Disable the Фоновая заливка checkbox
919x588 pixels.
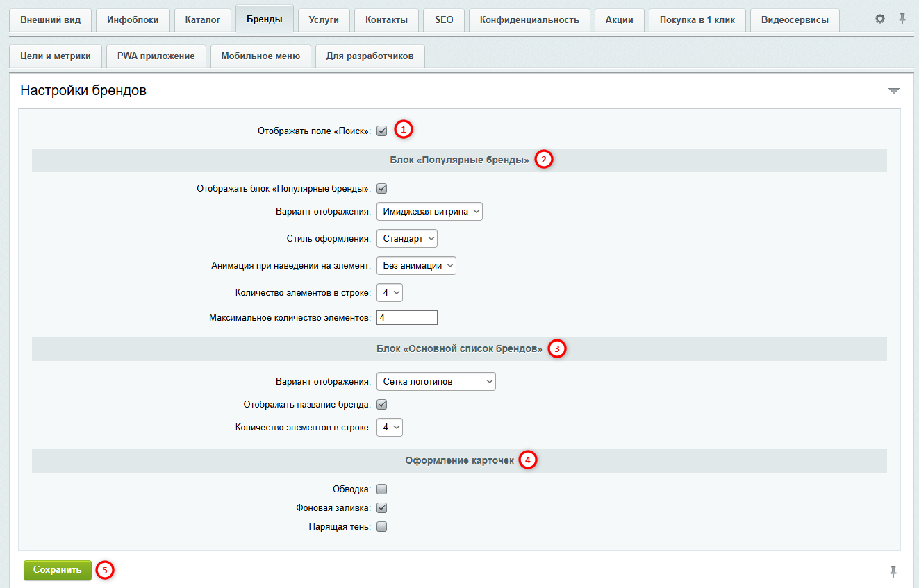(x=381, y=508)
